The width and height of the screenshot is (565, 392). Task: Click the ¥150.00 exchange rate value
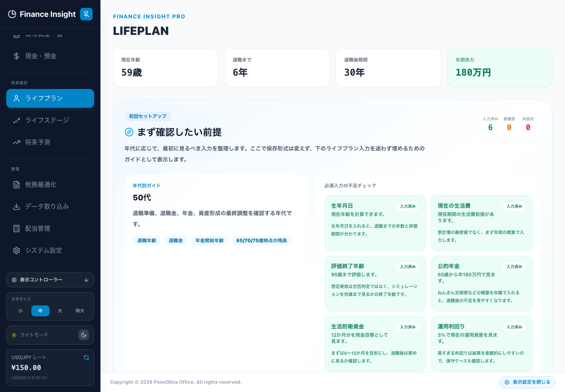point(26,368)
